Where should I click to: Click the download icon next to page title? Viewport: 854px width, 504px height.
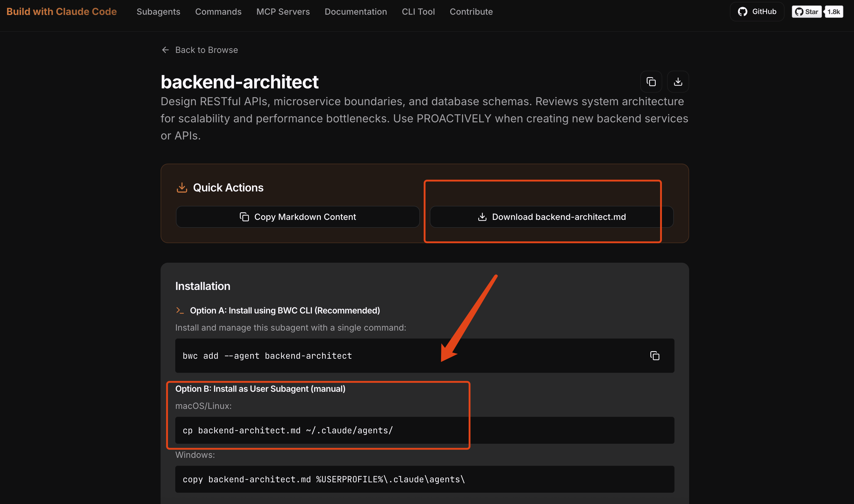[x=678, y=82]
